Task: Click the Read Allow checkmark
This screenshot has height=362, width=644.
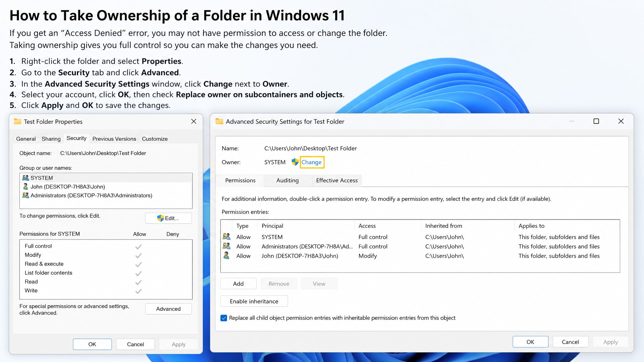Action: coord(138,282)
